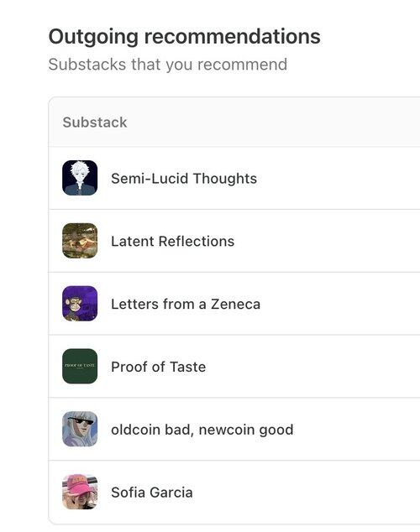
Task: Visit the Proof of Taste name link
Action: point(158,367)
